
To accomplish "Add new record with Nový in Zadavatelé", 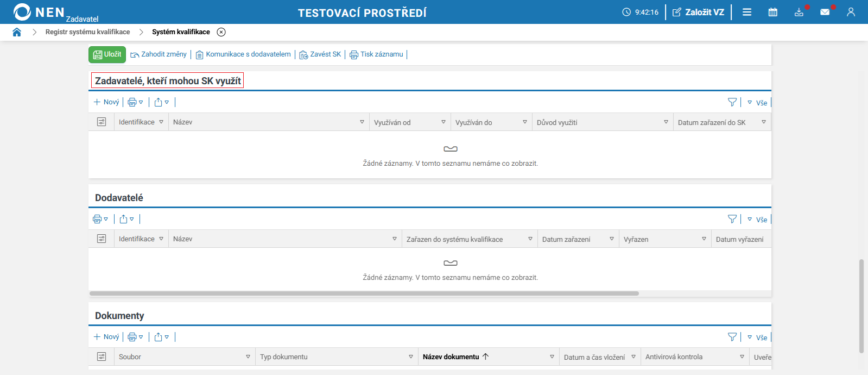I will (x=106, y=102).
